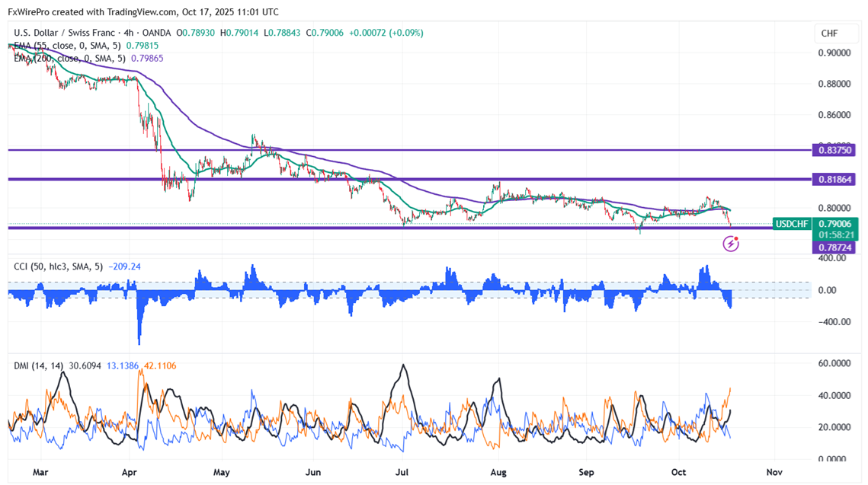The width and height of the screenshot is (868, 485).
Task: Click the −400.00 CCI scale label
Action: coord(834,321)
